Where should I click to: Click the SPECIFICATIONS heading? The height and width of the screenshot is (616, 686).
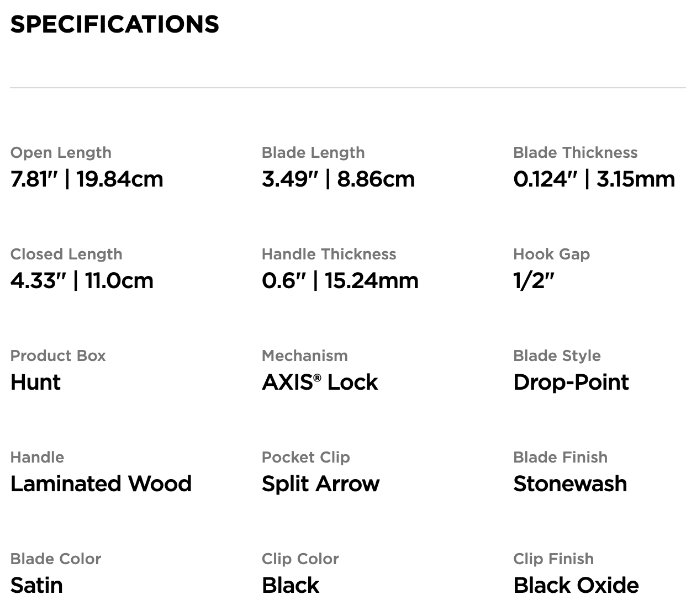click(114, 24)
